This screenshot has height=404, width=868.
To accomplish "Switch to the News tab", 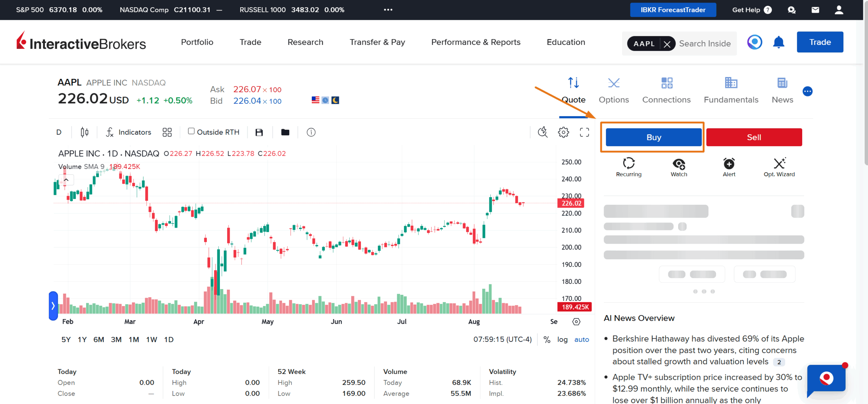I will (782, 91).
